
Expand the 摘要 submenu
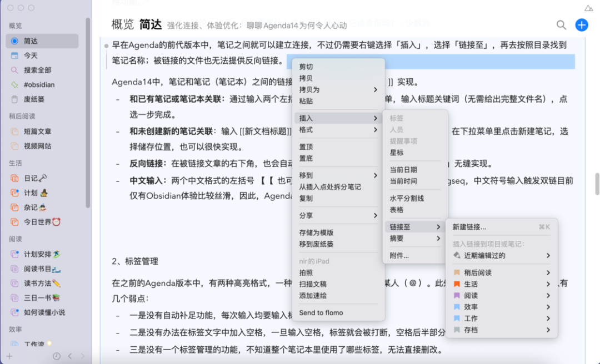[415, 238]
